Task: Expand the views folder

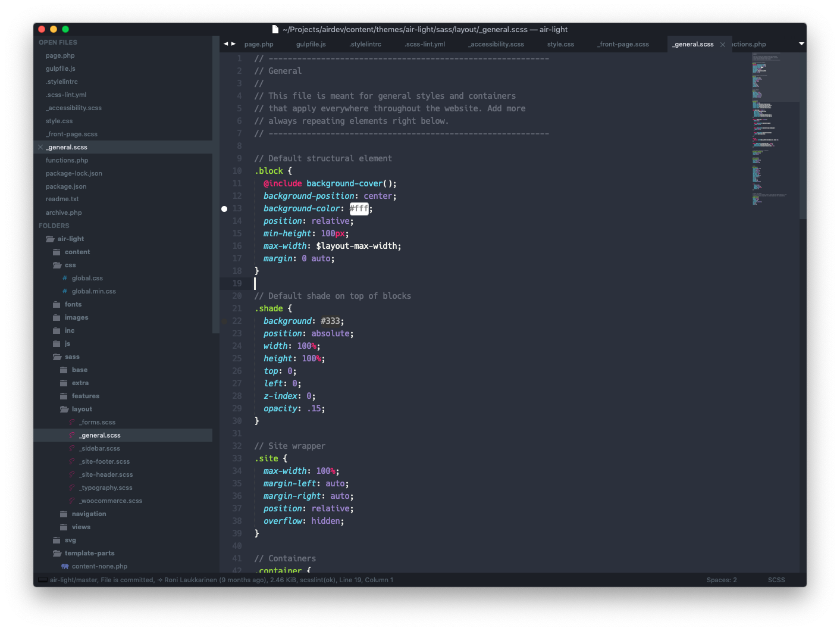Action: tap(64, 527)
